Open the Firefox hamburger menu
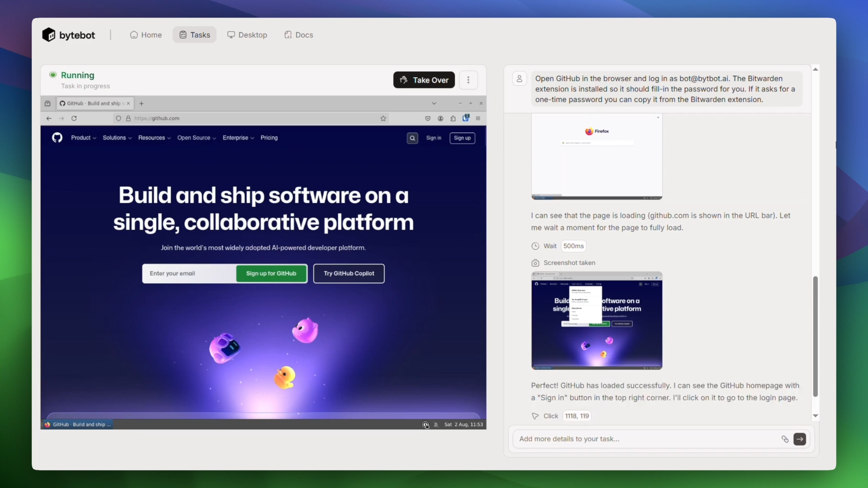868x488 pixels. [x=478, y=118]
